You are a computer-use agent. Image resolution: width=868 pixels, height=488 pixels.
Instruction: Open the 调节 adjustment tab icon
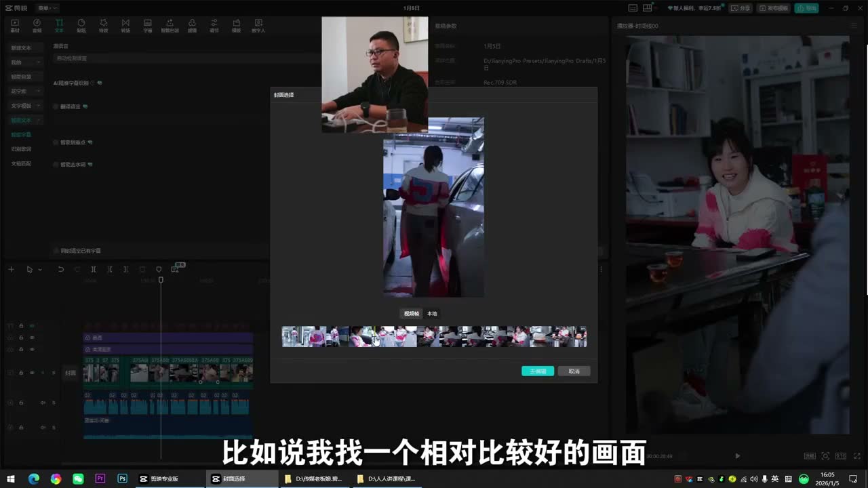click(214, 26)
